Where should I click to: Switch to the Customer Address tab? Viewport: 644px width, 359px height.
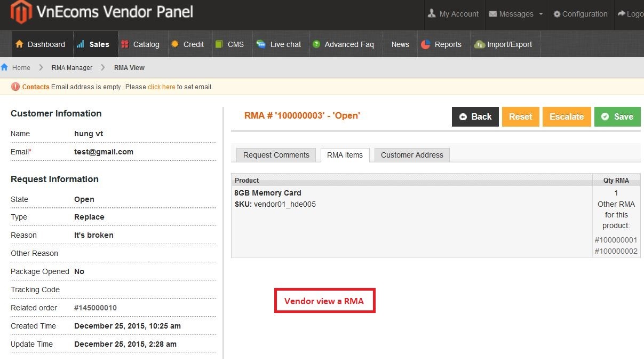click(x=412, y=155)
